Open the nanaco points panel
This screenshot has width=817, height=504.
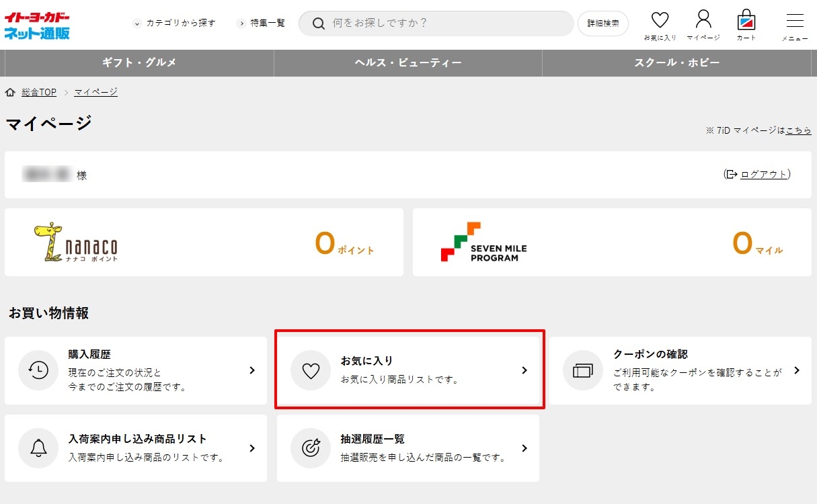click(x=204, y=243)
